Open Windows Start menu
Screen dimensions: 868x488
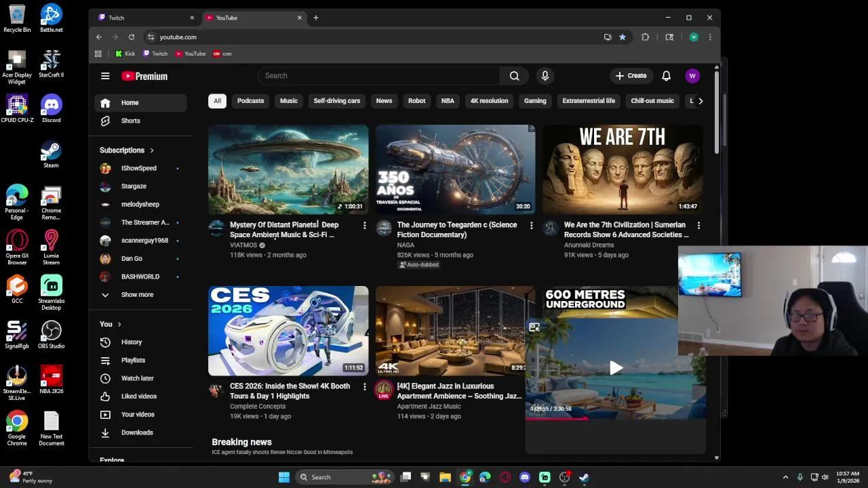tap(284, 477)
